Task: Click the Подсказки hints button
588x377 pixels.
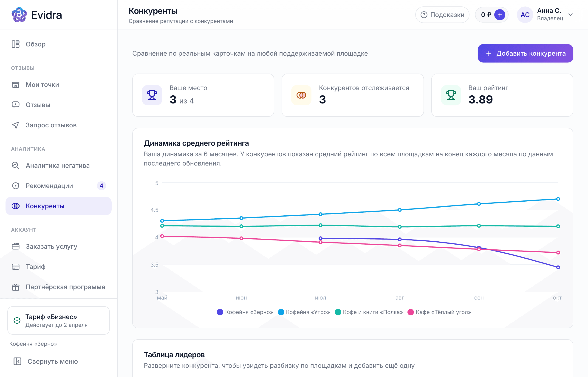Action: (442, 15)
